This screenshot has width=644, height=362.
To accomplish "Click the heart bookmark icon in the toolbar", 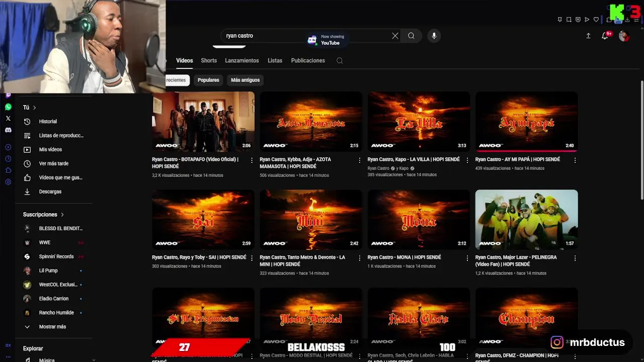I will point(596,20).
